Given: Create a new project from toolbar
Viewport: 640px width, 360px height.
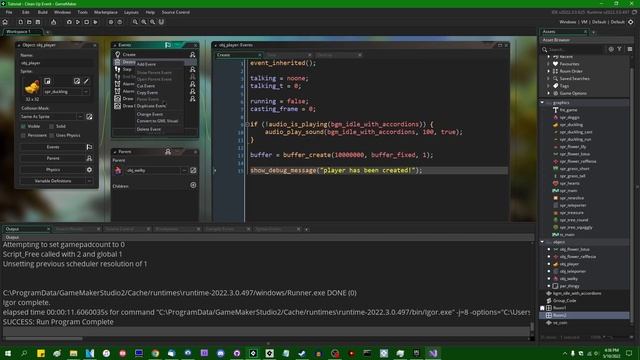Looking at the screenshot, I should point(20,22).
